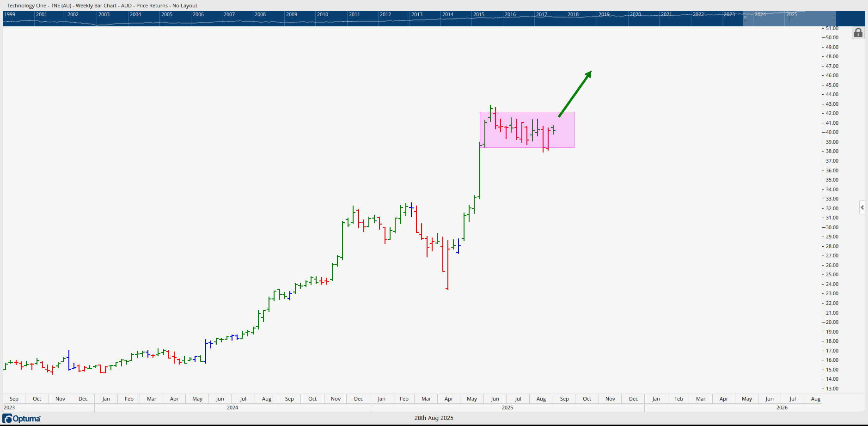Click the 20.00 price scale label
868x426 pixels.
[832, 322]
